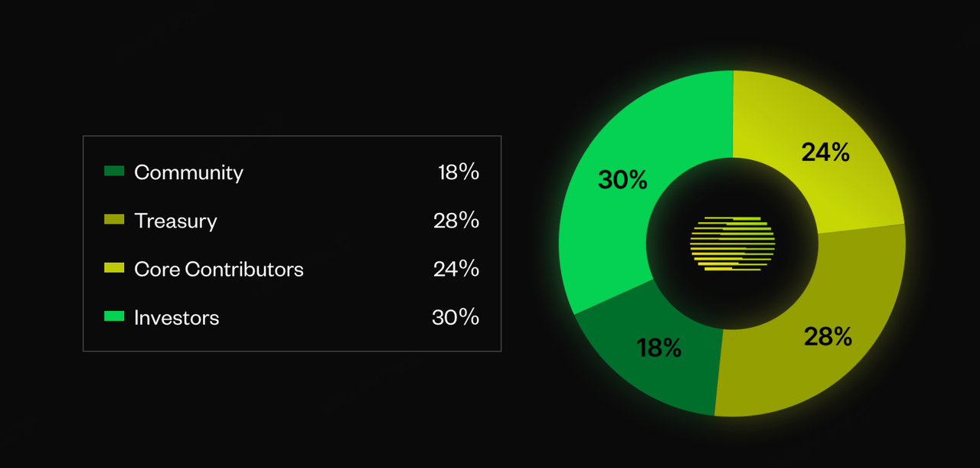Click the 24% label on donut chart
The width and height of the screenshot is (980, 468).
(825, 152)
